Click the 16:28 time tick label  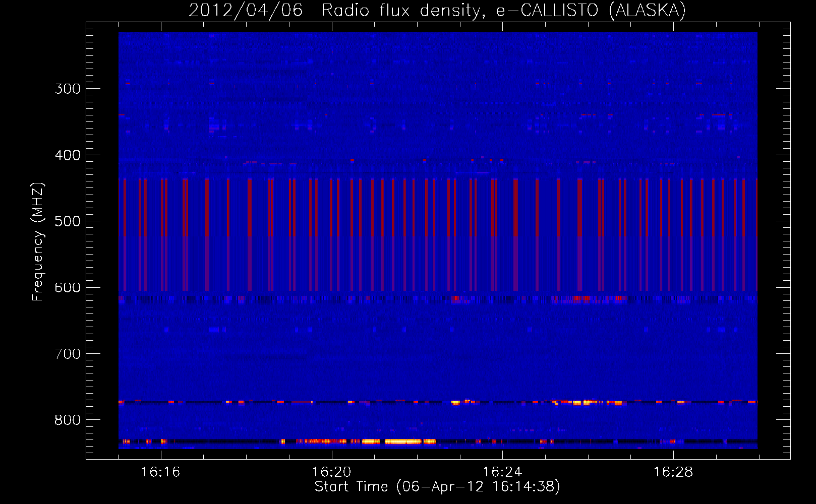pyautogui.click(x=673, y=472)
